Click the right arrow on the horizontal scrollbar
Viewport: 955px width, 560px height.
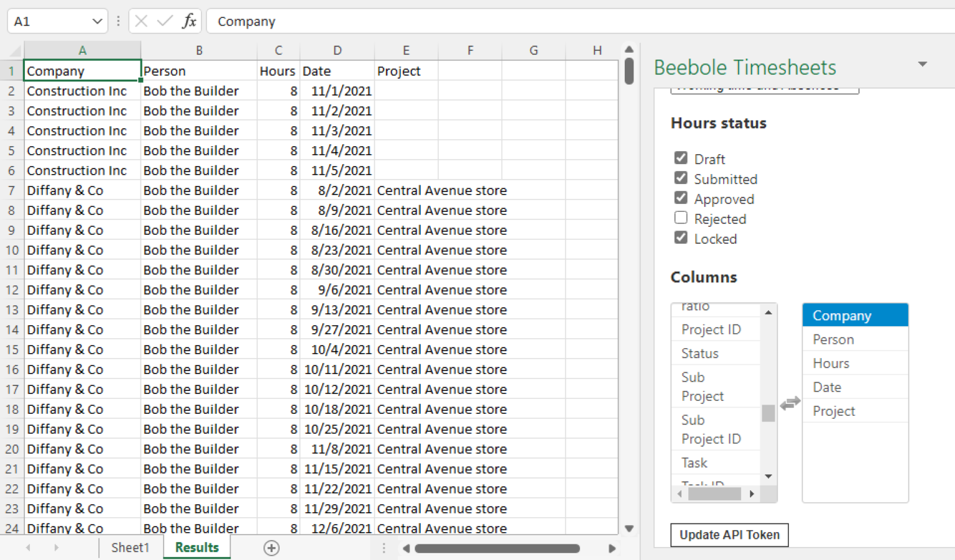612,548
